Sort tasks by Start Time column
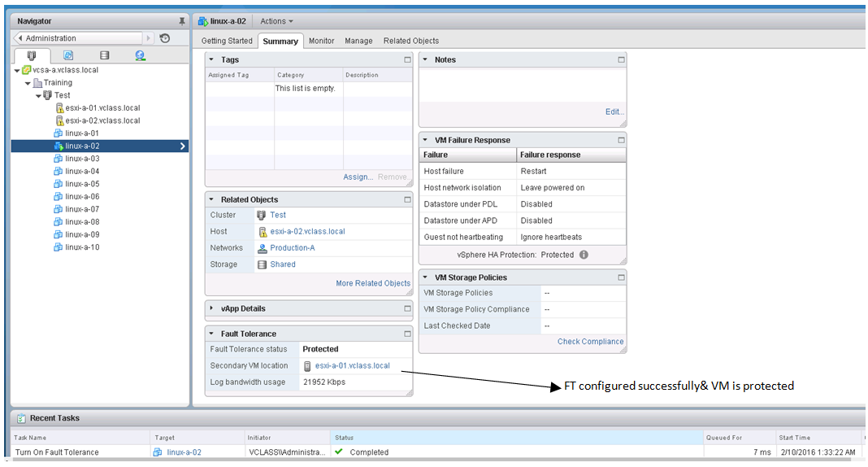The height and width of the screenshot is (467, 868). coord(818,438)
